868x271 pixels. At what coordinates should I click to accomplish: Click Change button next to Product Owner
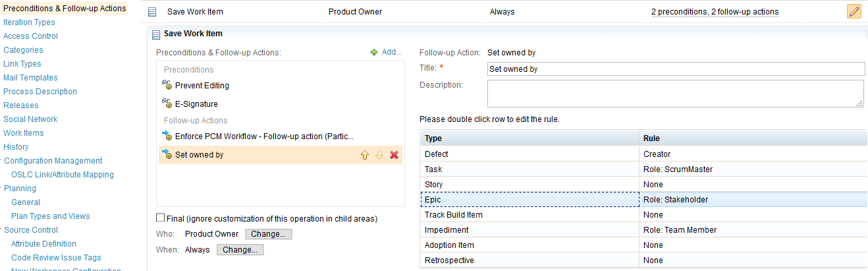(269, 234)
